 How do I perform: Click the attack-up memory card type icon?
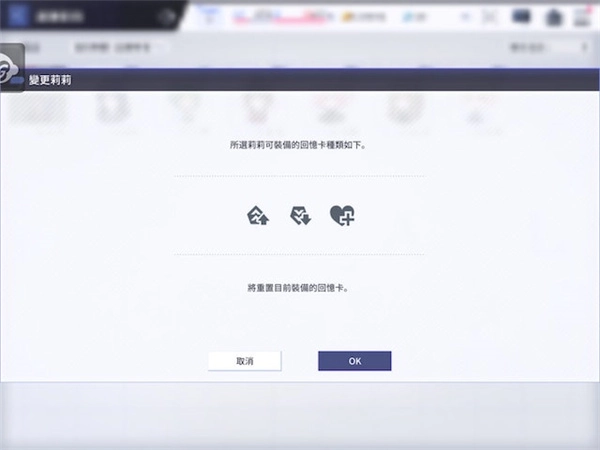pos(257,215)
